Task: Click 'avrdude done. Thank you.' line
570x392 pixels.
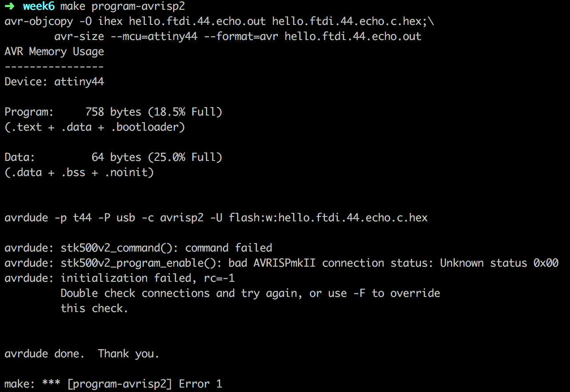Action: point(82,354)
